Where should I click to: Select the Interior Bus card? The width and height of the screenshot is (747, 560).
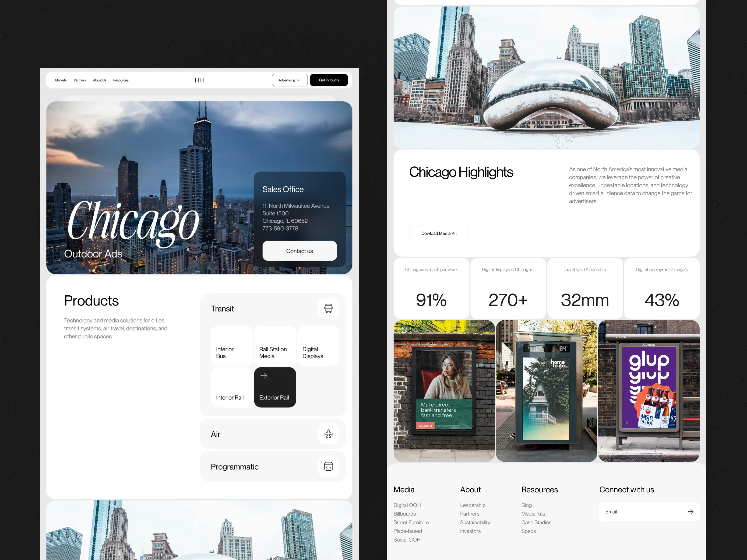point(232,346)
